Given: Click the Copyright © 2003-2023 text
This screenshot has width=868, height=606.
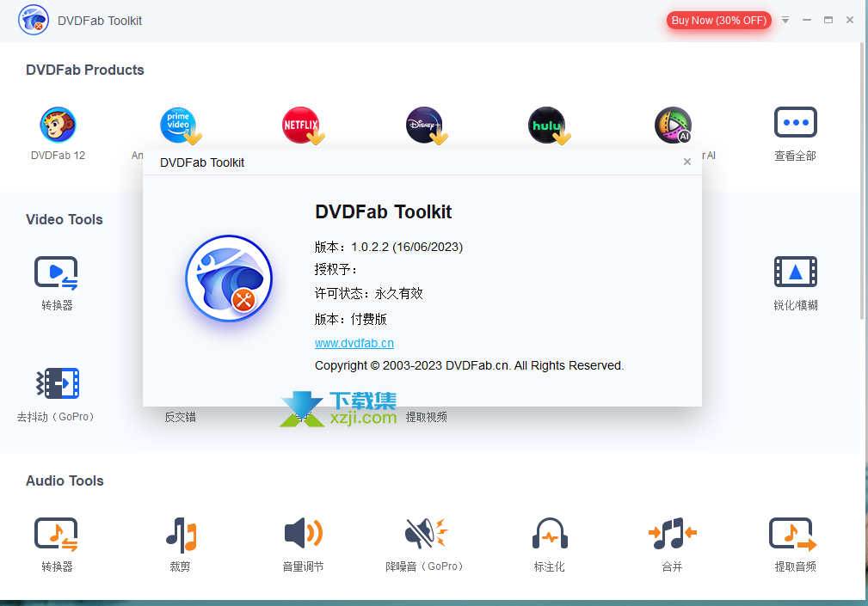Looking at the screenshot, I should click(470, 366).
